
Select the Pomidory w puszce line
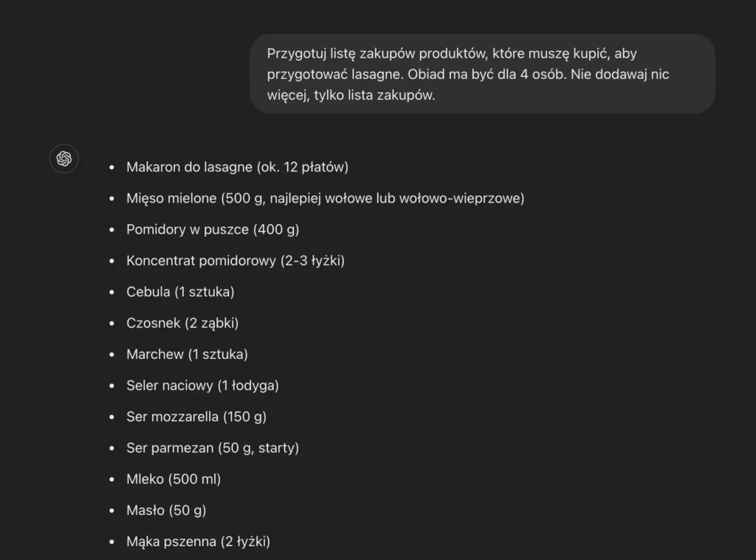[213, 230]
